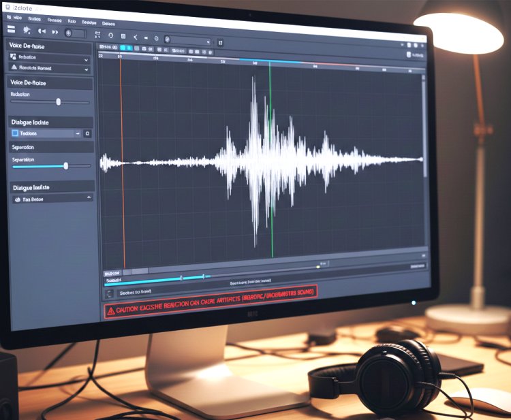Screen dimensions: 511x420
Task: Click the hamburger menu icon at top left
Action: click(x=11, y=29)
